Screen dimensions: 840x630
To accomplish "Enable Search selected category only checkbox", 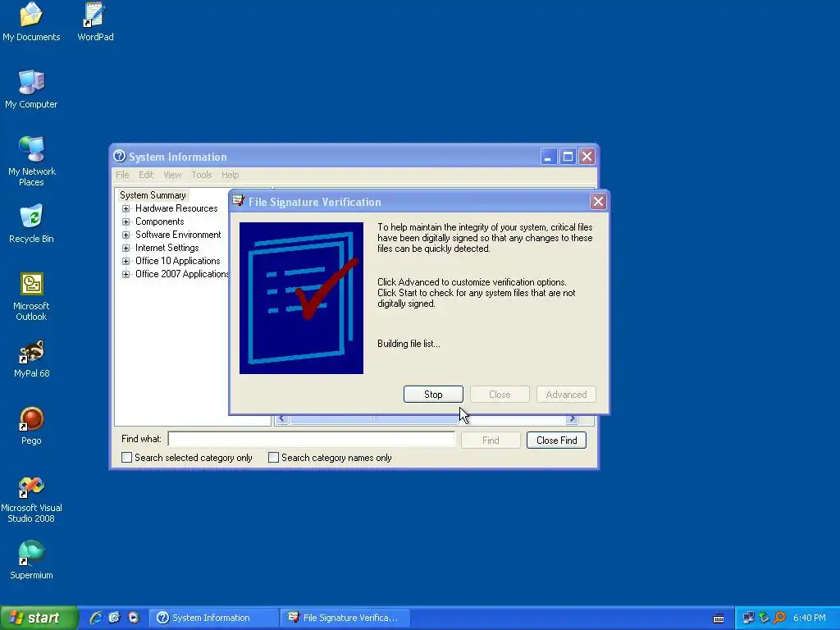I will [x=126, y=458].
